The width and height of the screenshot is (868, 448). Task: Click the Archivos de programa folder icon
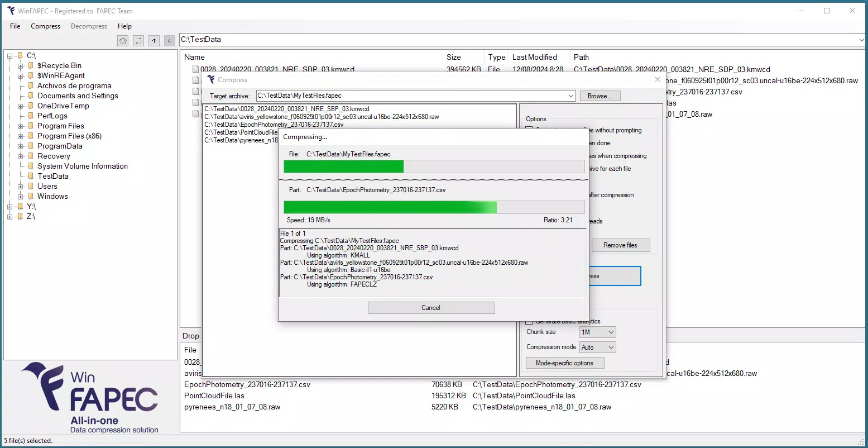31,85
